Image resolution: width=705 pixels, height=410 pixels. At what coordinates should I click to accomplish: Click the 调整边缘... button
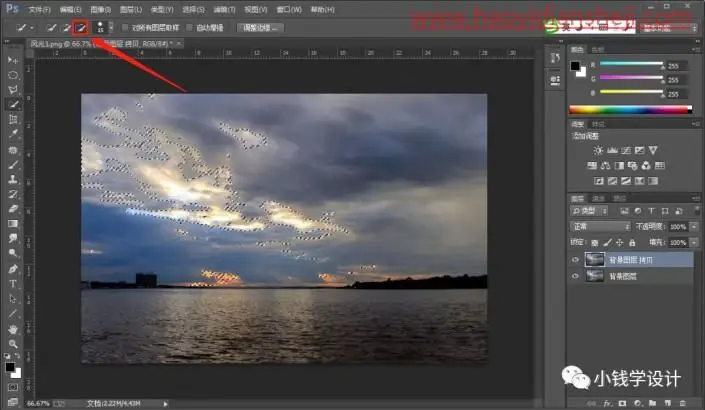260,28
